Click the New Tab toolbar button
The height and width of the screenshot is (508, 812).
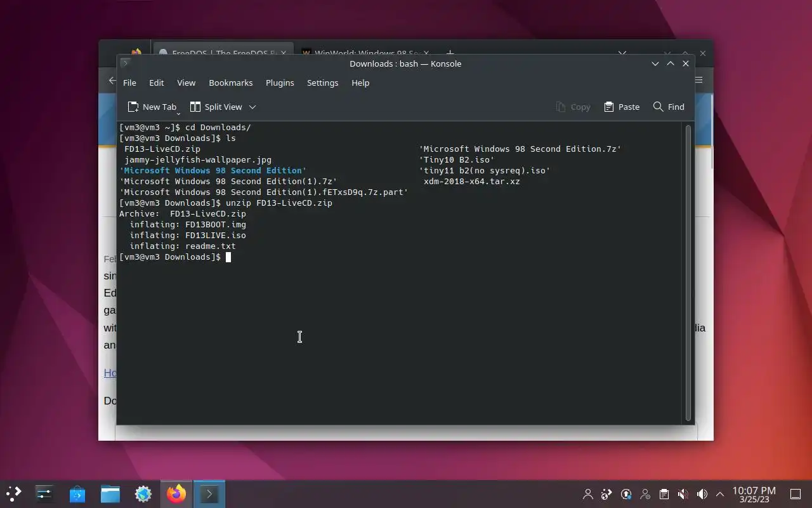tap(151, 107)
